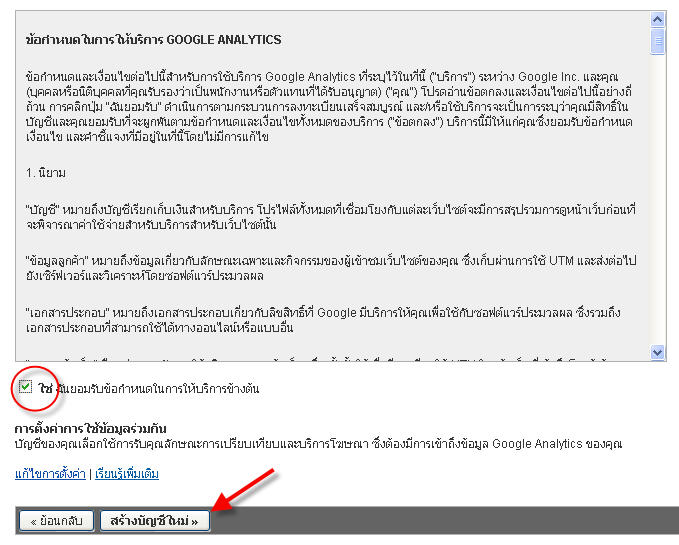Open the 'เรียนรู้เพิ่มเติม' learn more link
This screenshot has width=679, height=545.
[x=127, y=474]
